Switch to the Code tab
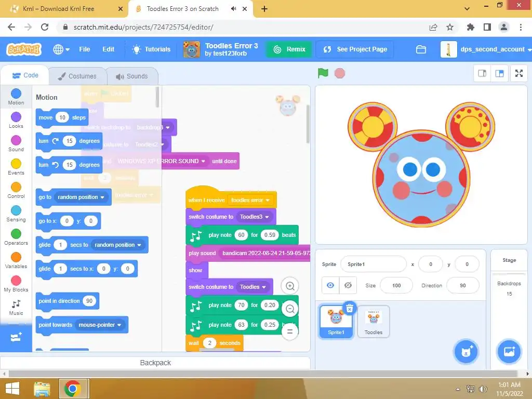 click(x=25, y=75)
